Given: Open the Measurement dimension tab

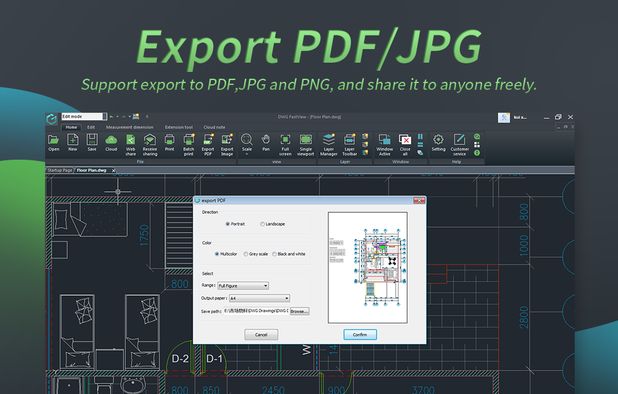Looking at the screenshot, I should tap(129, 127).
